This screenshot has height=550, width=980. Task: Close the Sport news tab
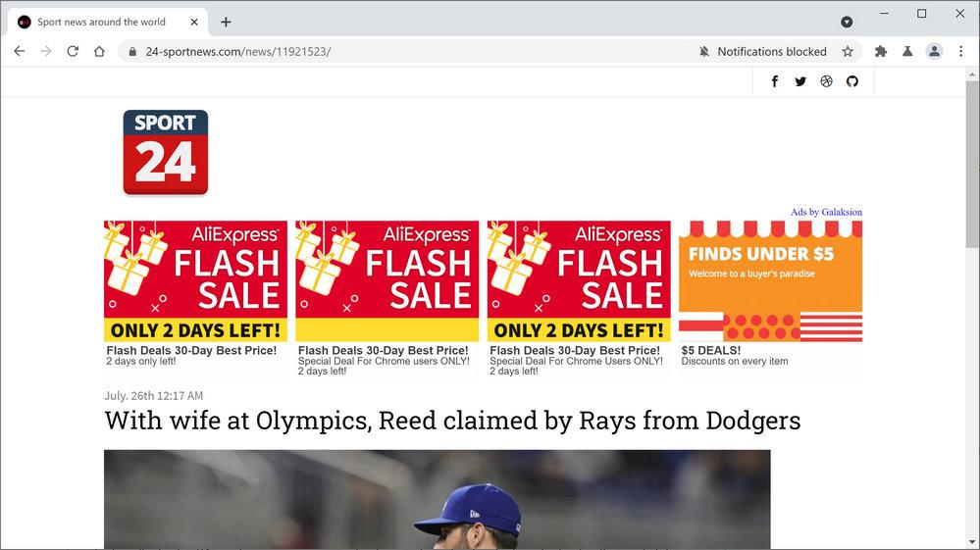(194, 22)
